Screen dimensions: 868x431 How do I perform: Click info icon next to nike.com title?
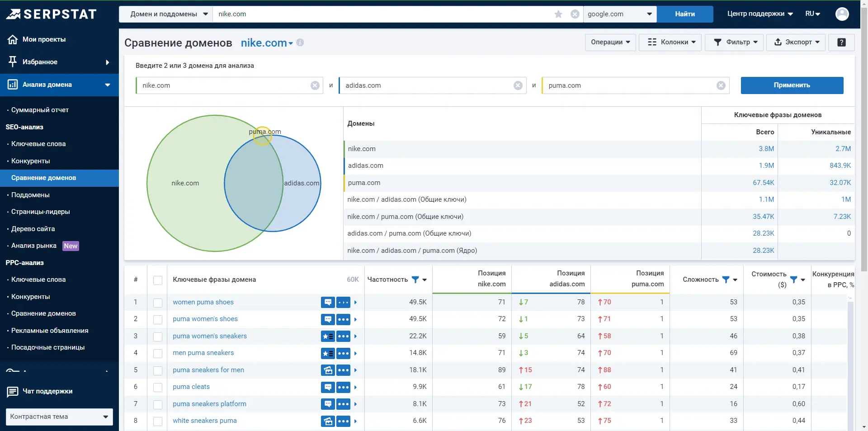click(x=300, y=43)
